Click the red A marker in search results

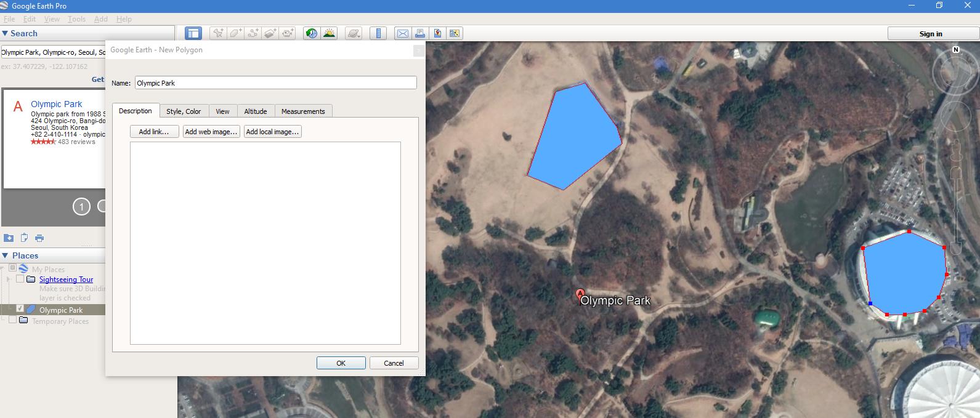[x=18, y=107]
